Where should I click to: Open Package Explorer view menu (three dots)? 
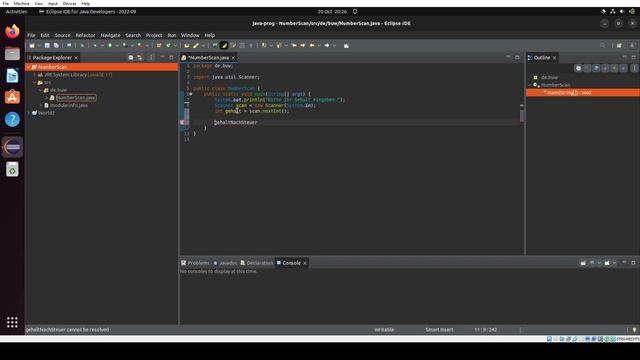click(x=151, y=58)
